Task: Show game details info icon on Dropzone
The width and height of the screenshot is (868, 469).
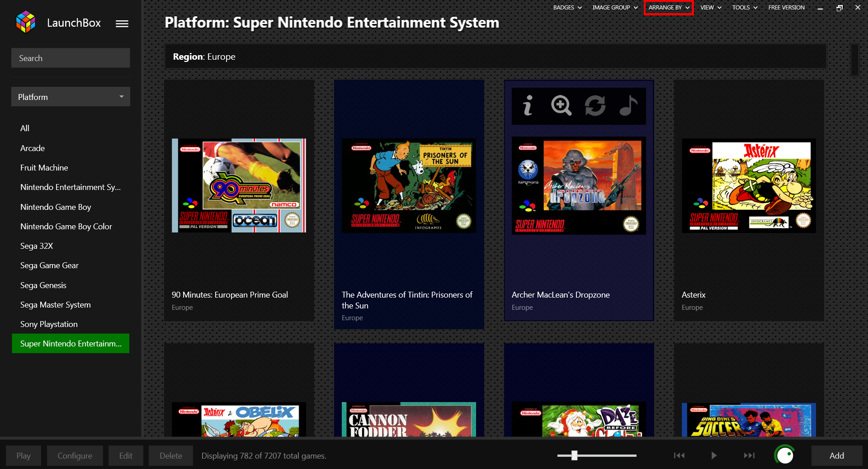Action: click(x=528, y=106)
